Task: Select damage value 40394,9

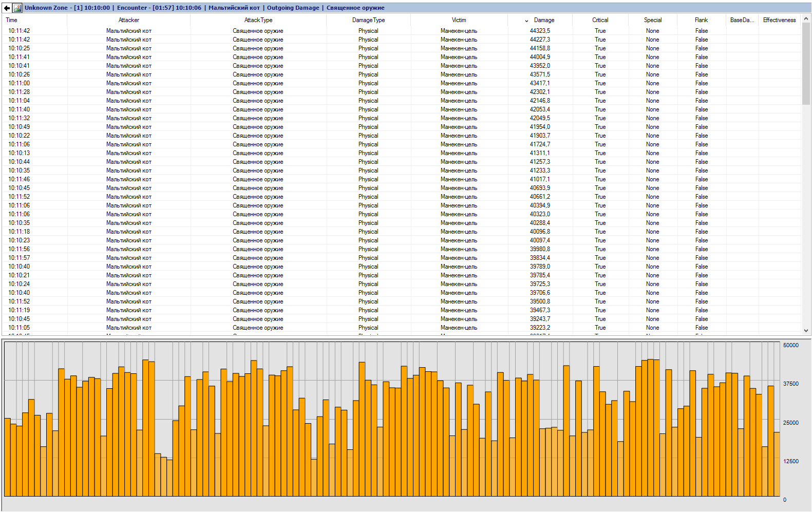Action: tap(540, 205)
